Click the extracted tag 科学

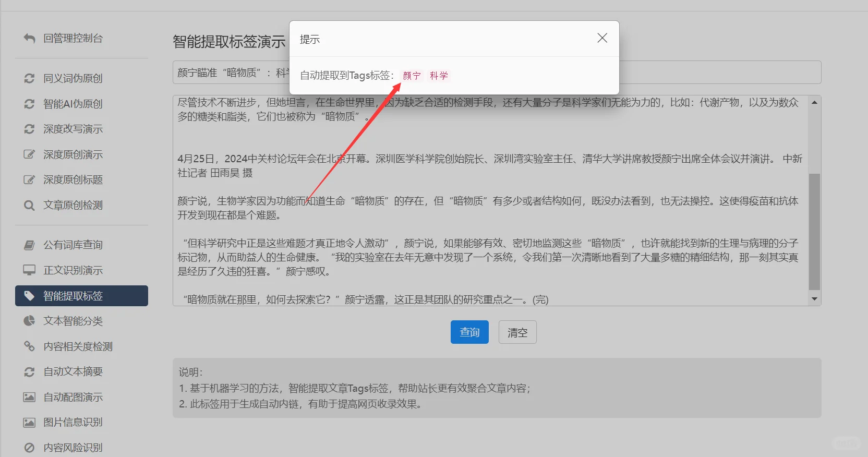coord(439,76)
